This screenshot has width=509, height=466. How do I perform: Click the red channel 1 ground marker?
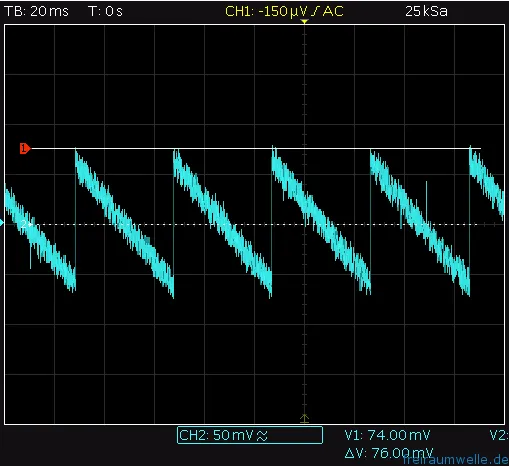point(25,148)
